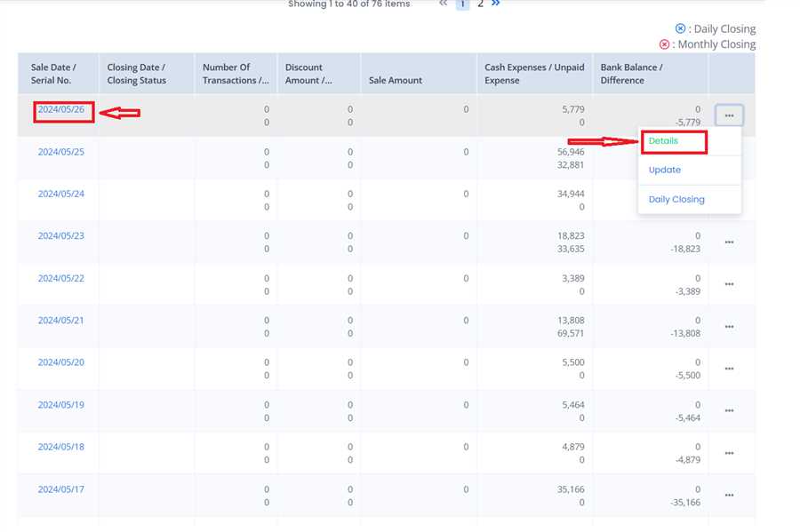
Task: Select Details from the context menu
Action: (663, 141)
